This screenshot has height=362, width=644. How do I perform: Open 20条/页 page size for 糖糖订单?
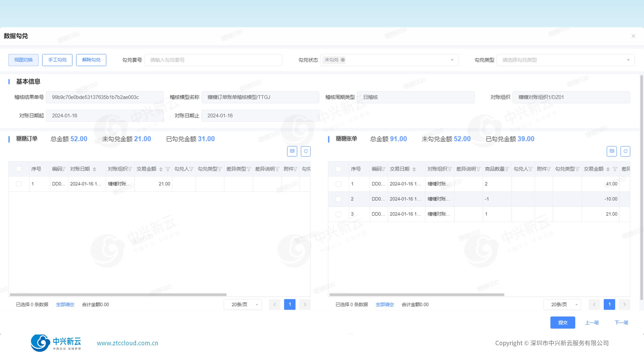[243, 304]
